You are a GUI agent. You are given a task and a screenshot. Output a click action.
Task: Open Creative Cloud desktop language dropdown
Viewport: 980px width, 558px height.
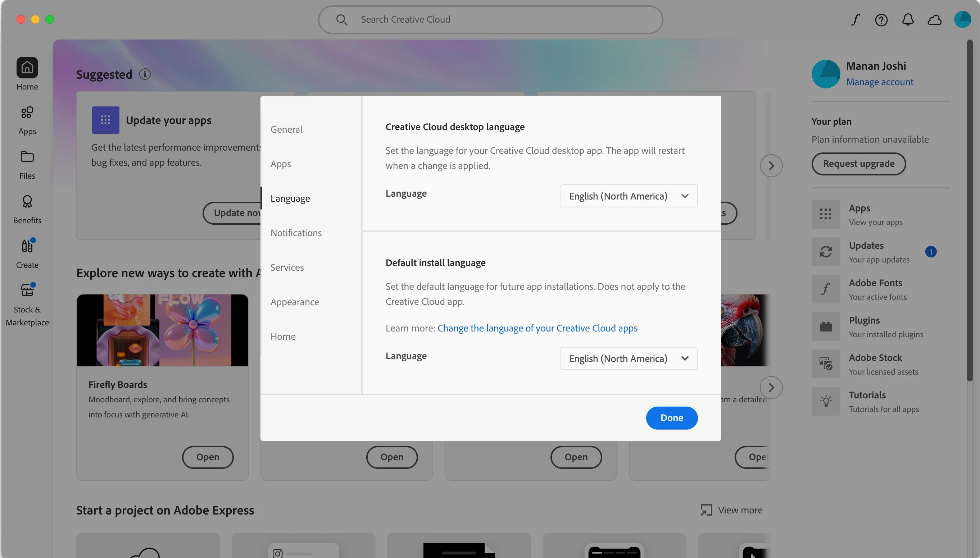629,196
